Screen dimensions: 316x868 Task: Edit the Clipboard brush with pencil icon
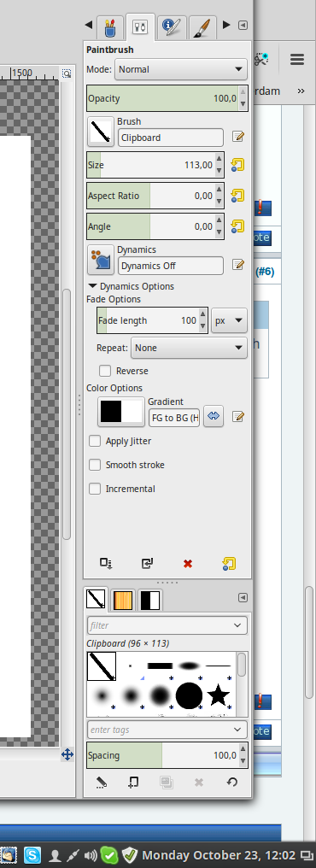pyautogui.click(x=238, y=137)
